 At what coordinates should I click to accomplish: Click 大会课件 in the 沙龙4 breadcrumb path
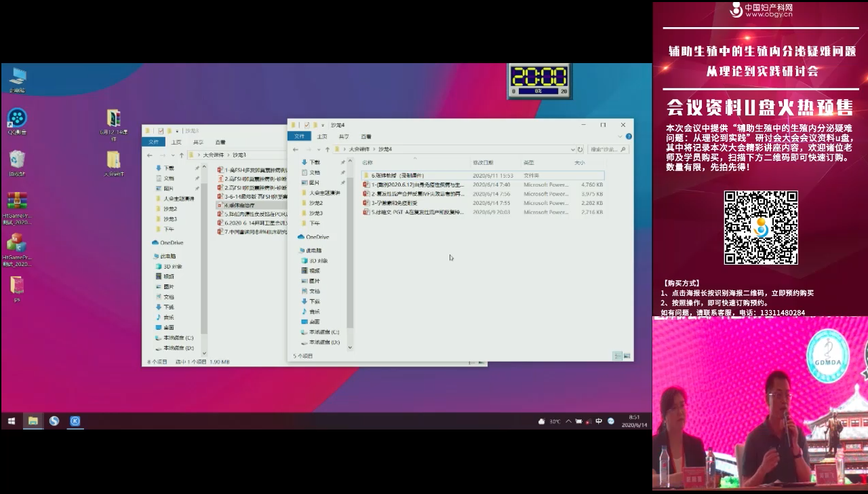click(x=359, y=149)
